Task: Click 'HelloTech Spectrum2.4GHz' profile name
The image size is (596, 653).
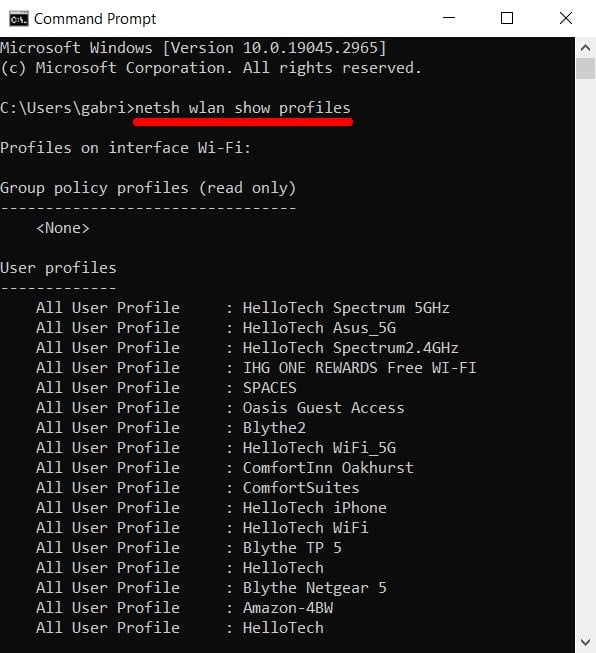Action: tap(351, 348)
